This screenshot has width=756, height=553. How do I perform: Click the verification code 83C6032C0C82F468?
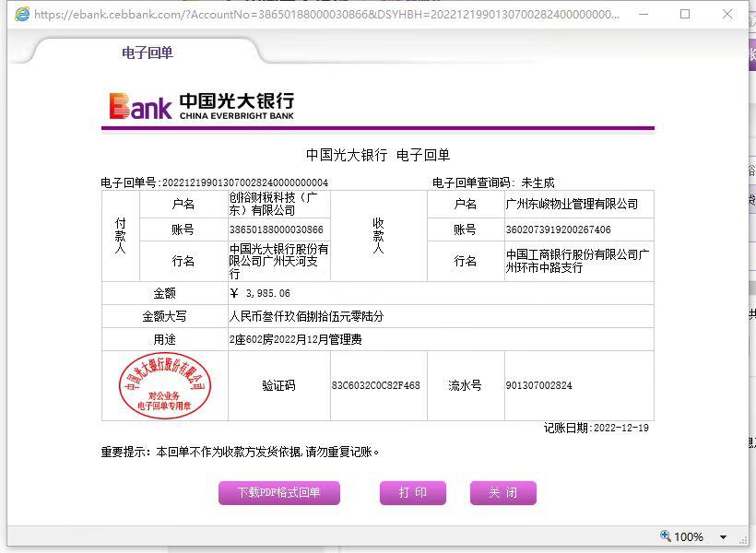[x=375, y=385]
